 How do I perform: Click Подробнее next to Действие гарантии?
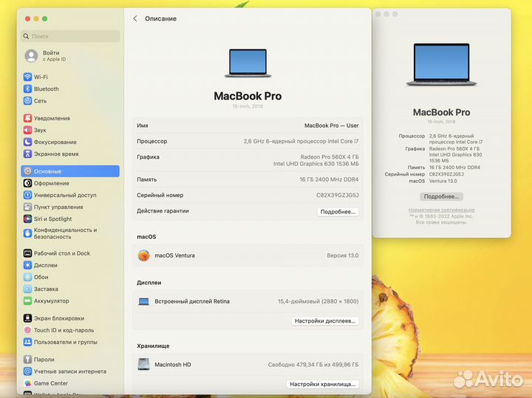point(338,211)
